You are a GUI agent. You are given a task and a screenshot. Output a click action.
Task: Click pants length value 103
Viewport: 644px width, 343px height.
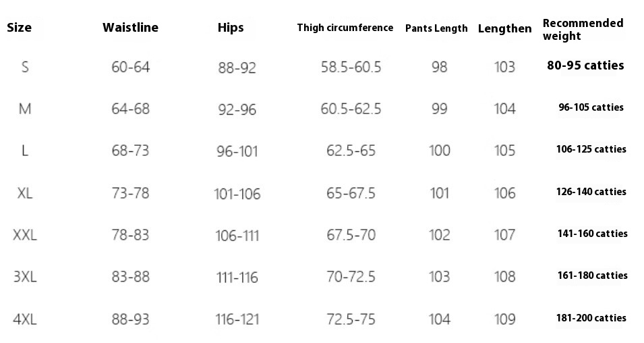pos(440,277)
